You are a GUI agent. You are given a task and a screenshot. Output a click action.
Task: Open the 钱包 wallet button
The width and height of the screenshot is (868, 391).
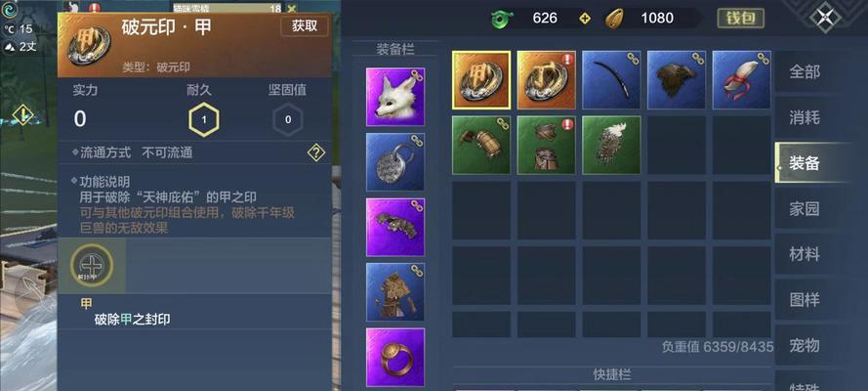point(741,19)
